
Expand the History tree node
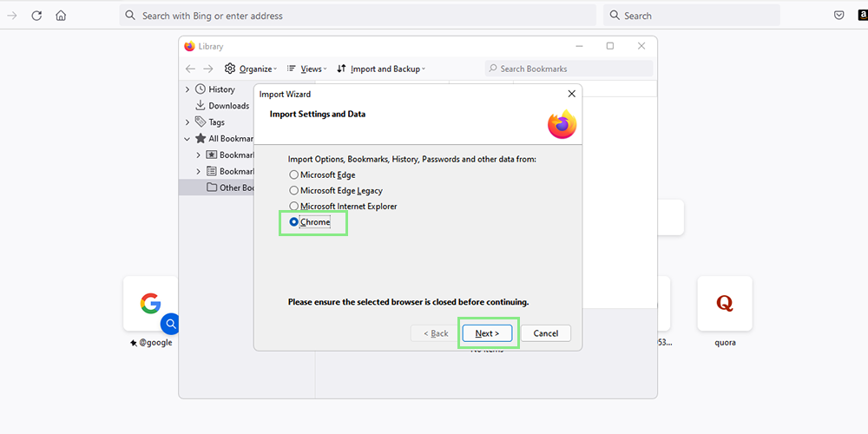[x=187, y=89]
